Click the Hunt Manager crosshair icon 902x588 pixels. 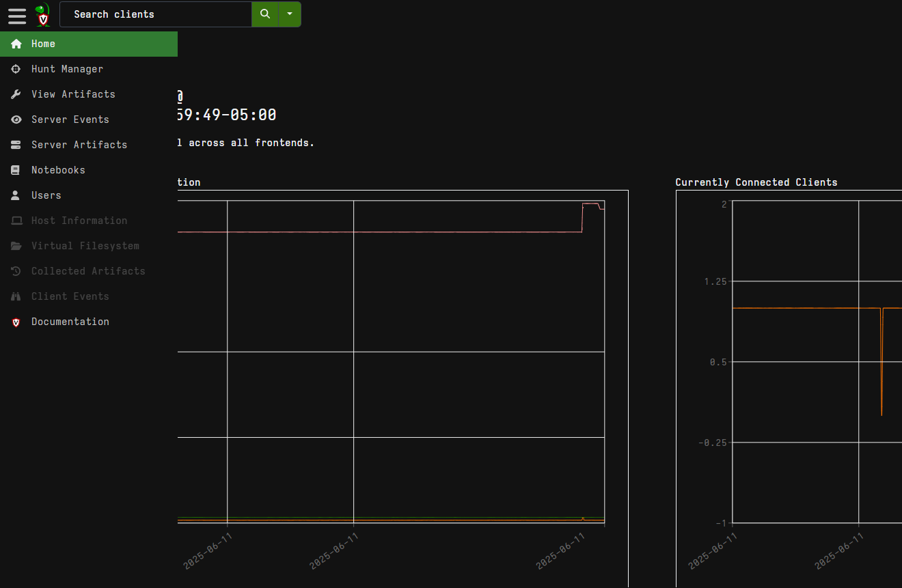[16, 69]
